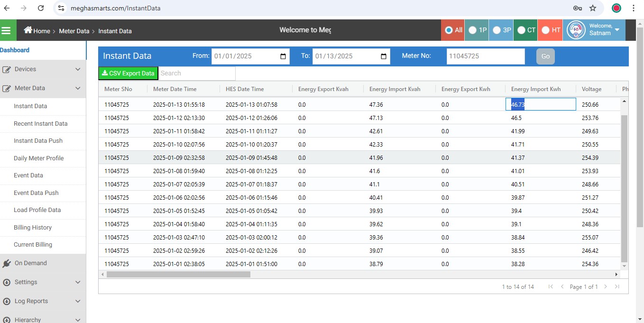Click the CSV Export Data button
This screenshot has width=644, height=323.
(128, 74)
